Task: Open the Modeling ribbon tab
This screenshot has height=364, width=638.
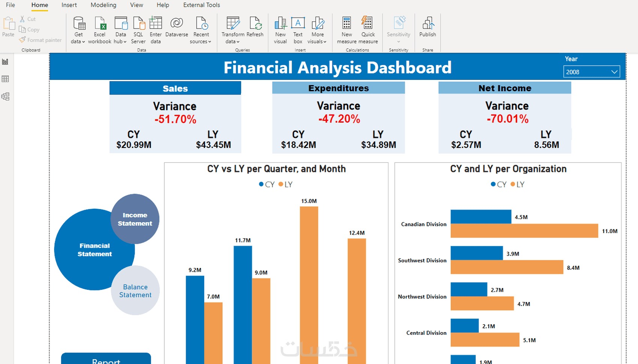Action: click(x=103, y=5)
